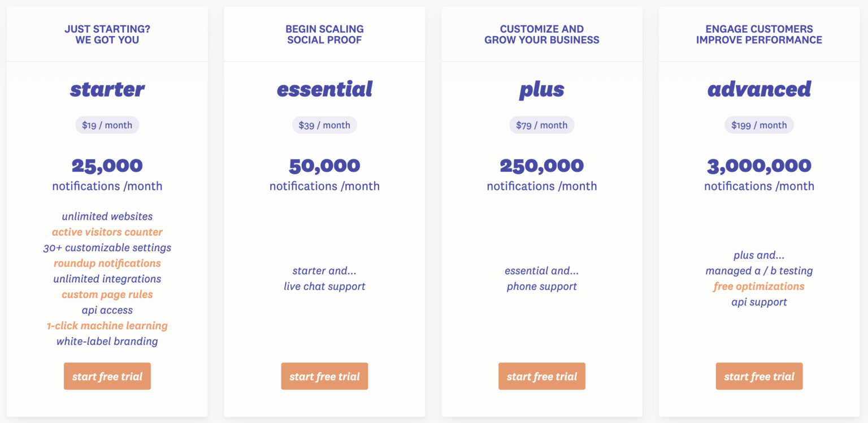This screenshot has height=423, width=868.
Task: Click start free trial under starter plan
Action: tap(107, 376)
